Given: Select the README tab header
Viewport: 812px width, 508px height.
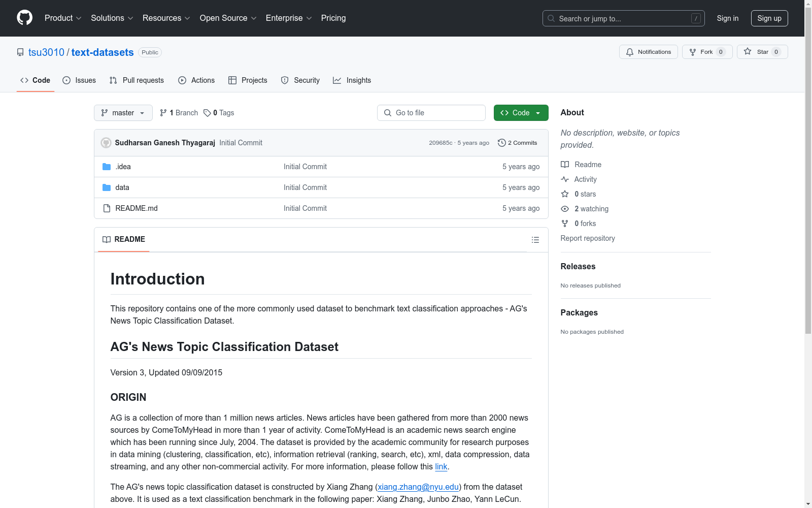Looking at the screenshot, I should [x=124, y=239].
